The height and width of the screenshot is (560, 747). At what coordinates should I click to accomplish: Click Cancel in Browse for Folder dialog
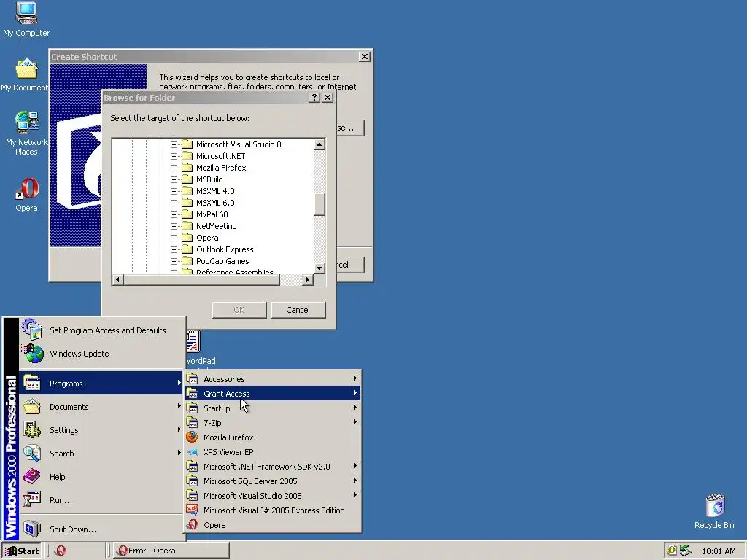tap(298, 309)
